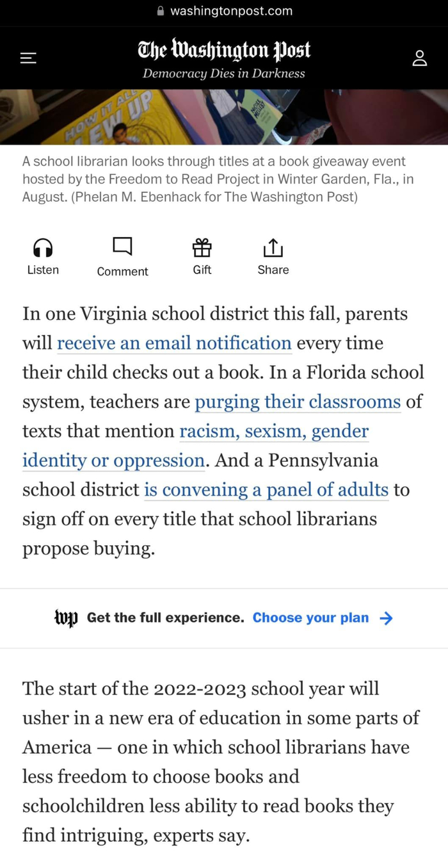Tap the washingtonpost.com address bar
Screen dimensions: 448x868
224,11
